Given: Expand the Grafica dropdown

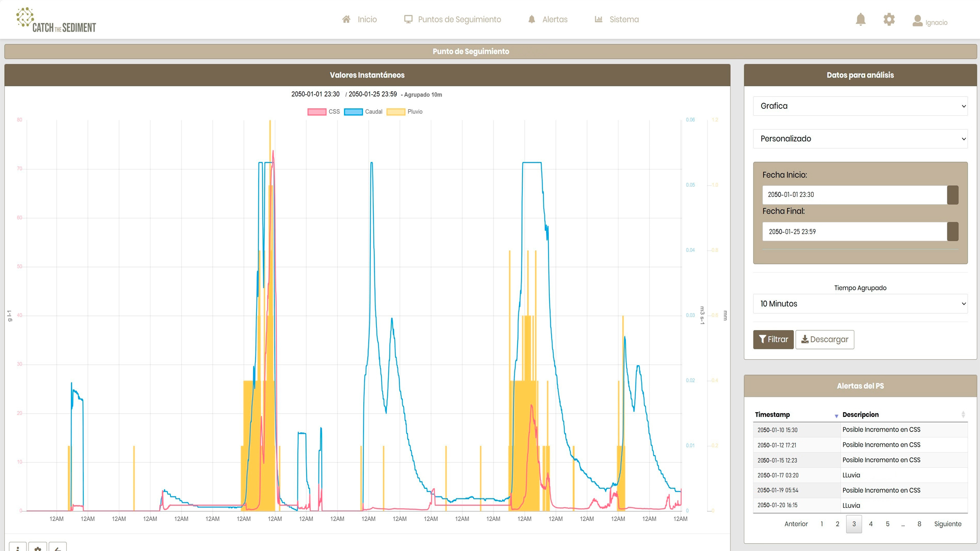Looking at the screenshot, I should point(860,106).
